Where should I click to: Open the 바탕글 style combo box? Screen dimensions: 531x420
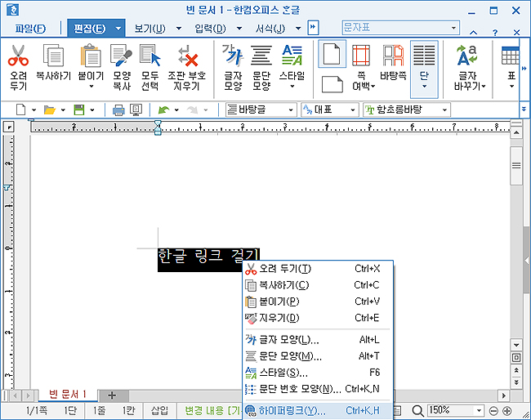click(261, 109)
